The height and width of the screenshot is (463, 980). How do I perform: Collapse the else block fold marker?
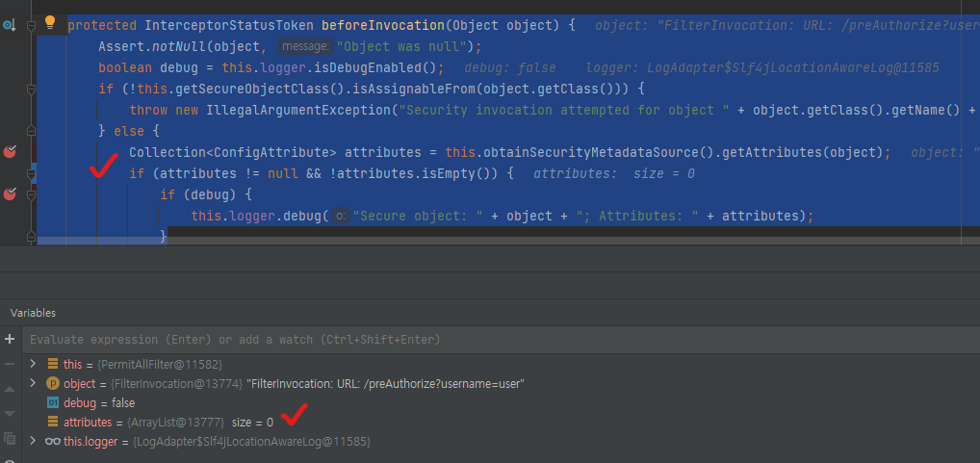tap(31, 131)
